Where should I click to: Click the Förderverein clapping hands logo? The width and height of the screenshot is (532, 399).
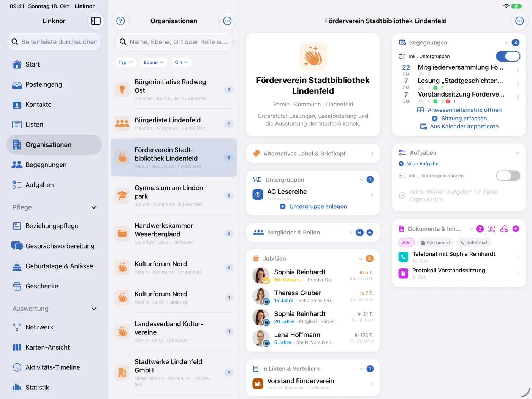click(x=313, y=56)
